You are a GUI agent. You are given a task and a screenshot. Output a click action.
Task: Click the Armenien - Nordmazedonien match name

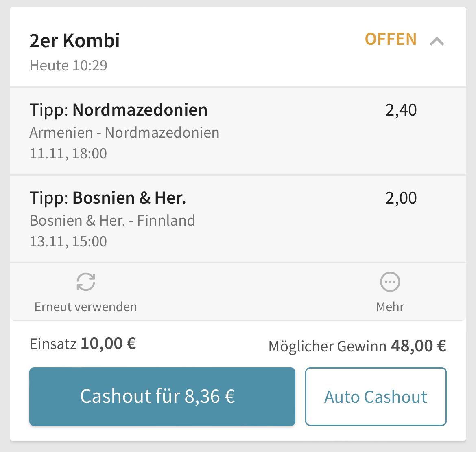point(124,133)
